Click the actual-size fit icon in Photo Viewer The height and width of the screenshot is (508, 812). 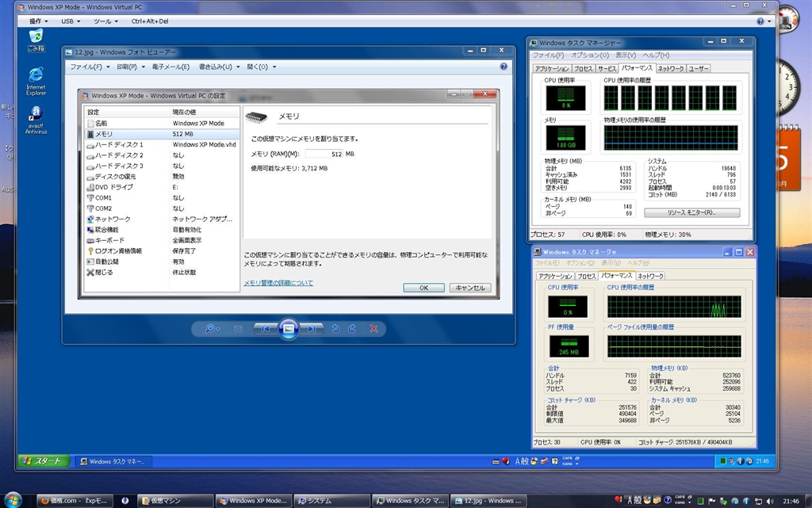coord(238,329)
